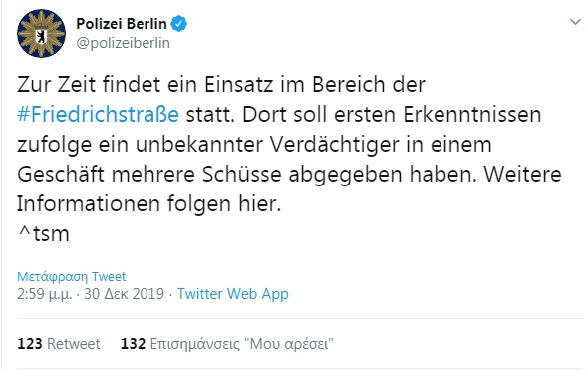Click the bear emblem inside the avatar
Screen dimensions: 588x371
coord(41,36)
